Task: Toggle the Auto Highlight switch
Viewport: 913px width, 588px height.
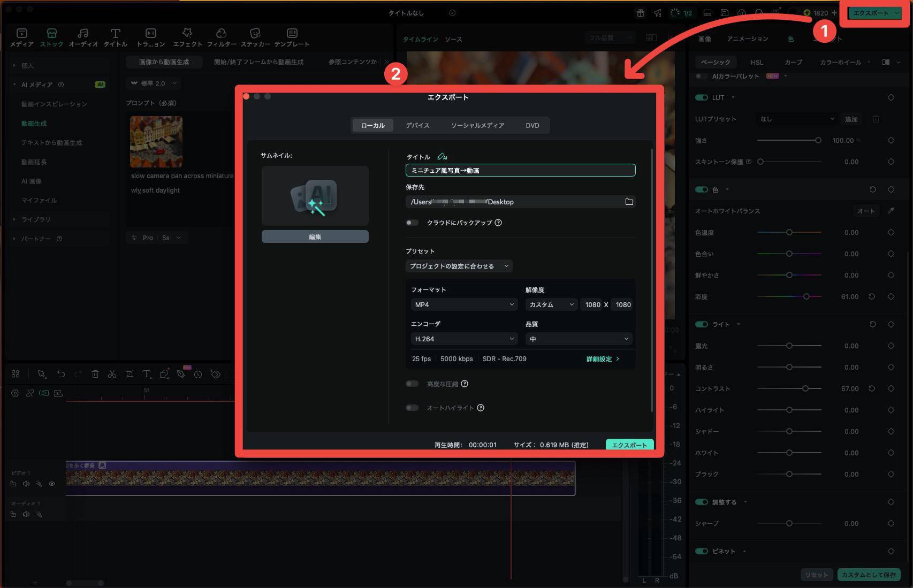Action: point(412,408)
